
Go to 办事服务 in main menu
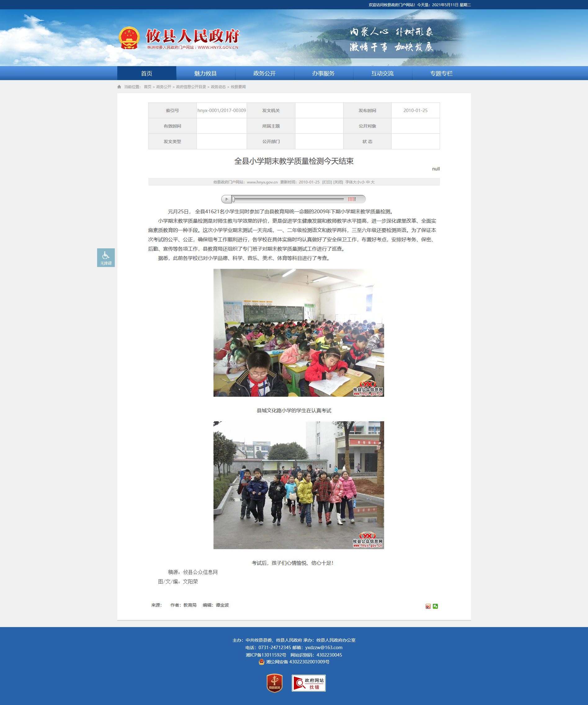coord(323,74)
